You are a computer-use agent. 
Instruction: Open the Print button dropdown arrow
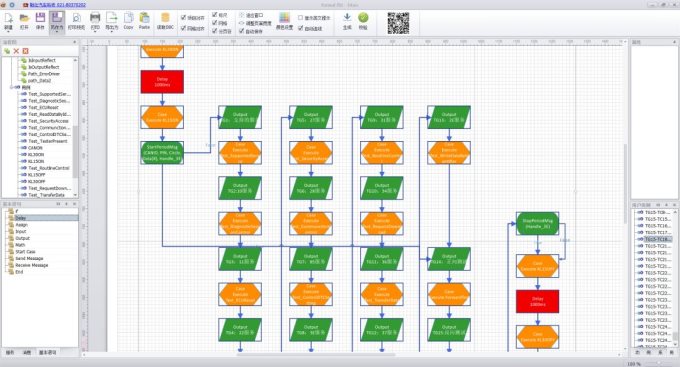click(95, 32)
